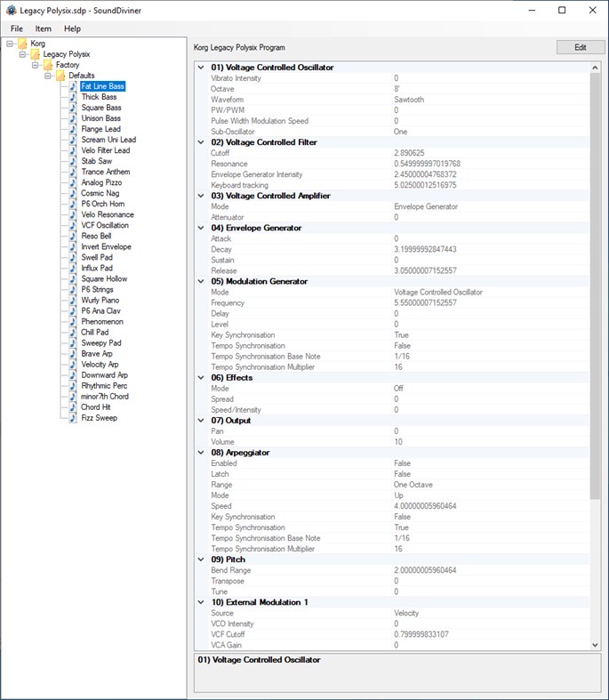Select the Phenomenon program
609x700 pixels.
click(x=102, y=321)
